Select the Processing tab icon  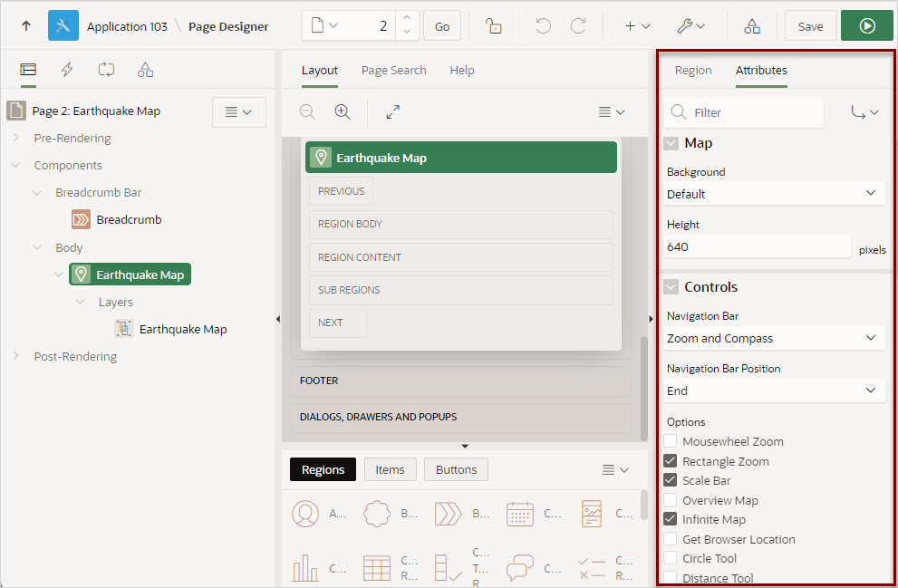(106, 70)
